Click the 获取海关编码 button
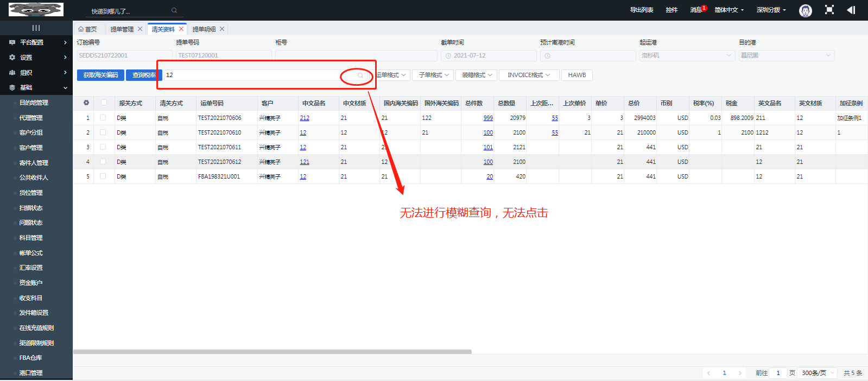Screen dimensions: 868x381 click(x=100, y=75)
